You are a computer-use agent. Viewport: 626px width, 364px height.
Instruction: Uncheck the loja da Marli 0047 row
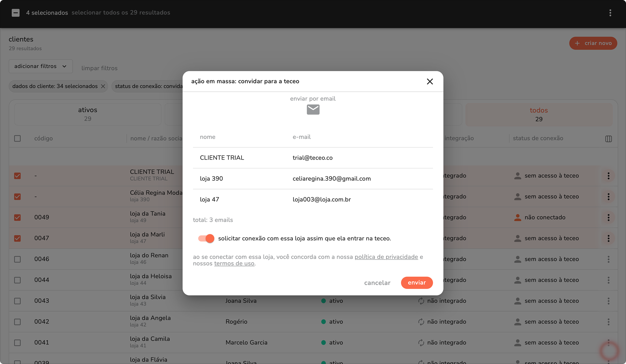click(17, 238)
